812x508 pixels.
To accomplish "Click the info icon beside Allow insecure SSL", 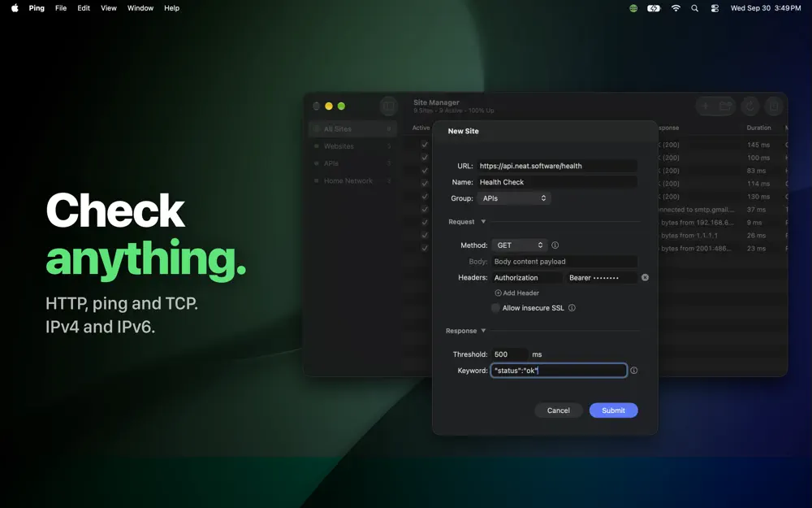I will pyautogui.click(x=572, y=308).
